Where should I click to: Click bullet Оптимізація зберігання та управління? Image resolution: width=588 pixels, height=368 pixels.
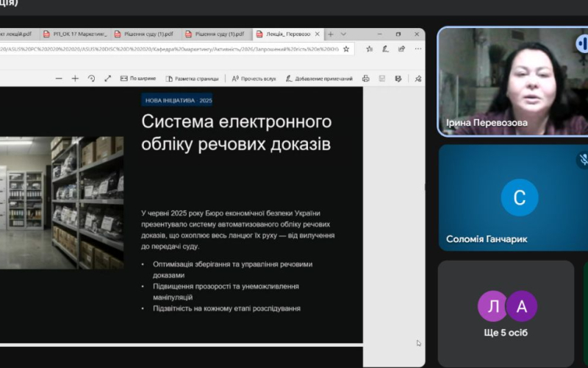click(x=232, y=269)
